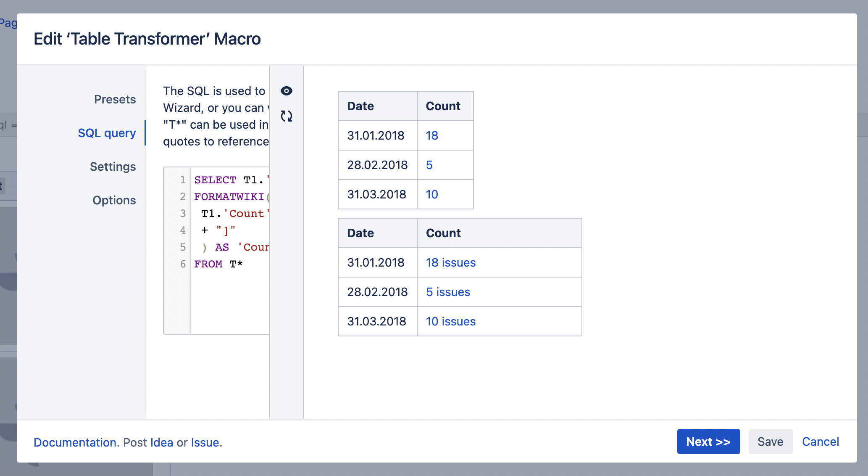Click the refresh preview arrows icon
The height and width of the screenshot is (476, 868).
point(287,116)
